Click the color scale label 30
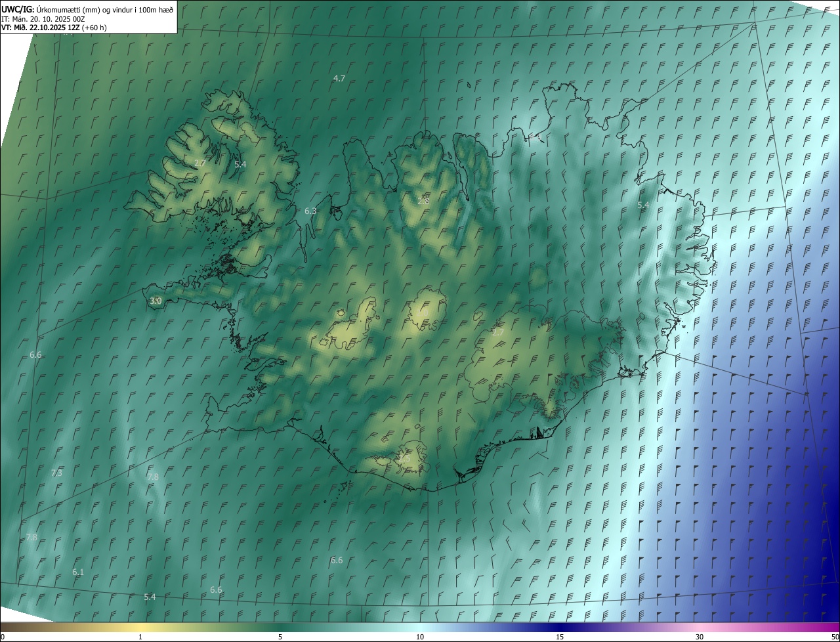The height and width of the screenshot is (642, 840). [700, 637]
